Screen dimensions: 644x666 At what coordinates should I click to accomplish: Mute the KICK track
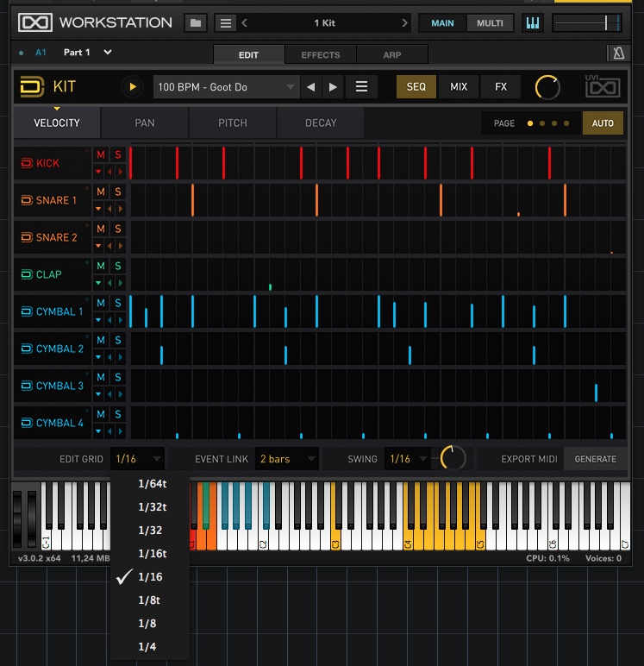click(101, 154)
